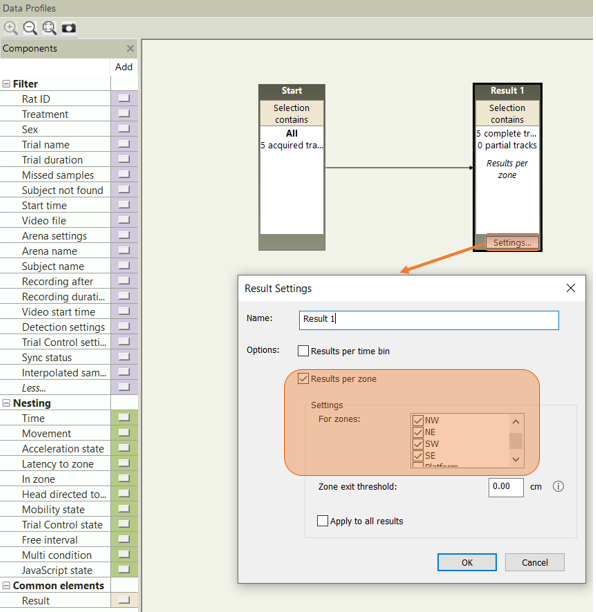
Task: Add the Rat ID filter
Action: 124,98
